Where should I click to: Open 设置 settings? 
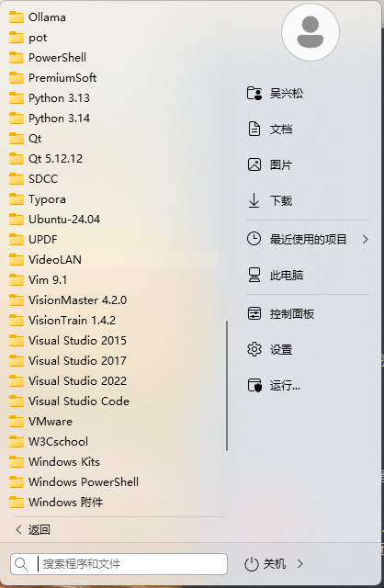click(x=270, y=349)
